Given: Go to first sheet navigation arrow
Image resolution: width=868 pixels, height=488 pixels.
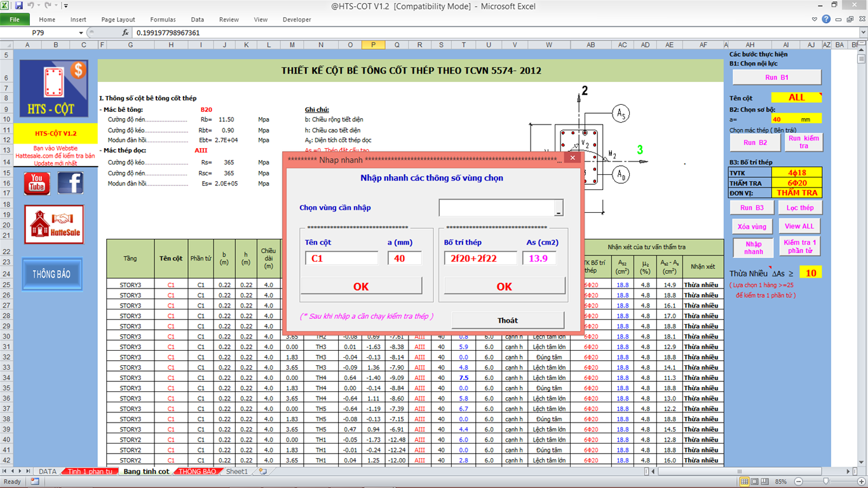Looking at the screenshot, I should pos(5,471).
